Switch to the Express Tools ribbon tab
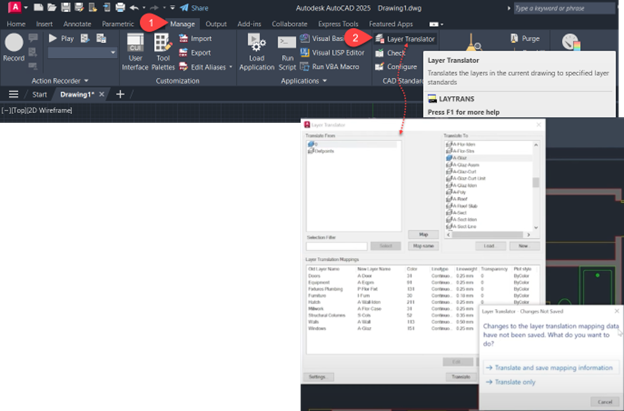 [338, 24]
